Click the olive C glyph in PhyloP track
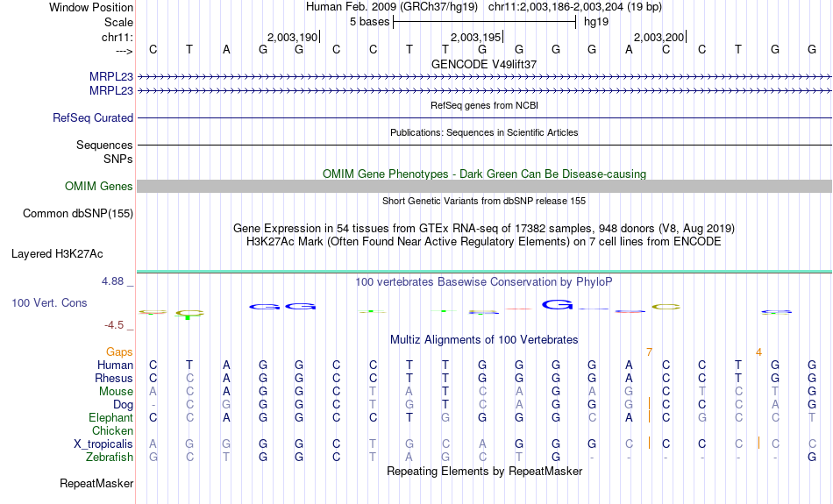Viewport: 833px width, 504px height. click(x=666, y=307)
